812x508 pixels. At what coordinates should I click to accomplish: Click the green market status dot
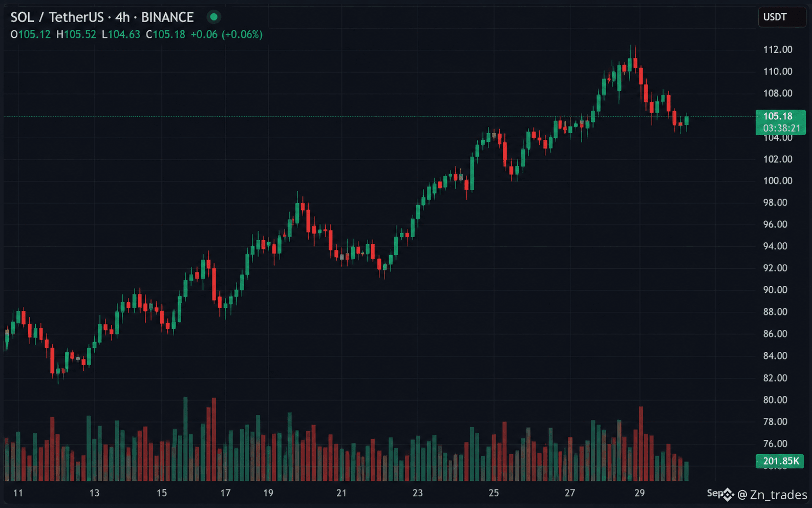tap(213, 17)
